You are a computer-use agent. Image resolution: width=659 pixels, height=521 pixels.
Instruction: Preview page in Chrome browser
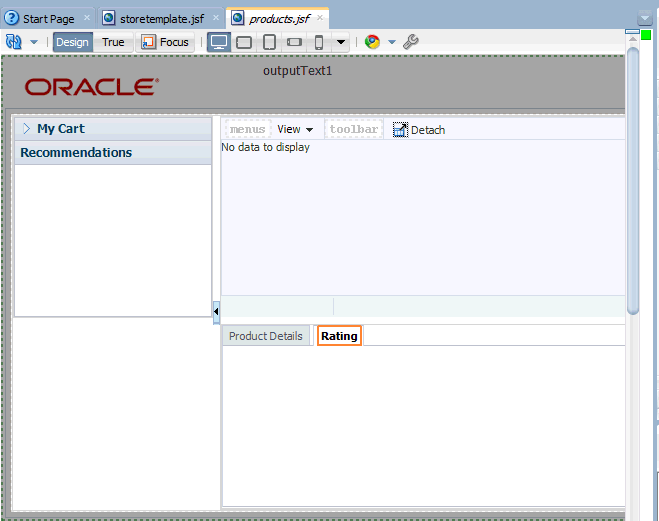[372, 42]
